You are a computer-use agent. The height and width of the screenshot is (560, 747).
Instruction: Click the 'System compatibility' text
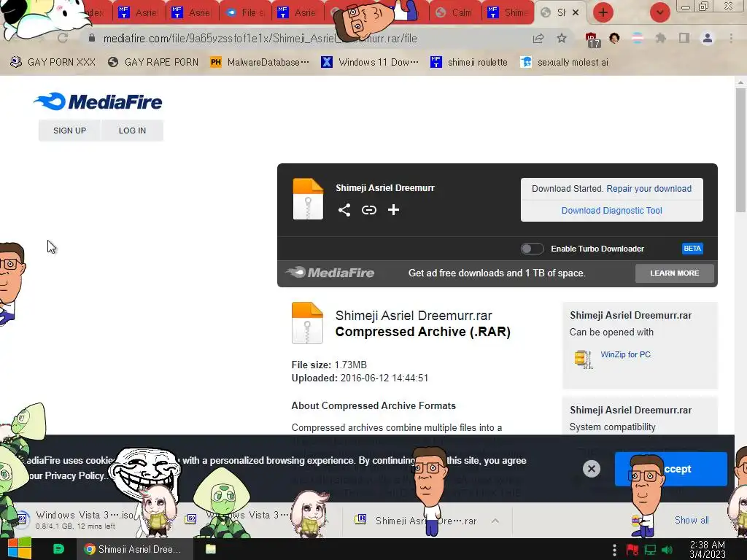612,427
